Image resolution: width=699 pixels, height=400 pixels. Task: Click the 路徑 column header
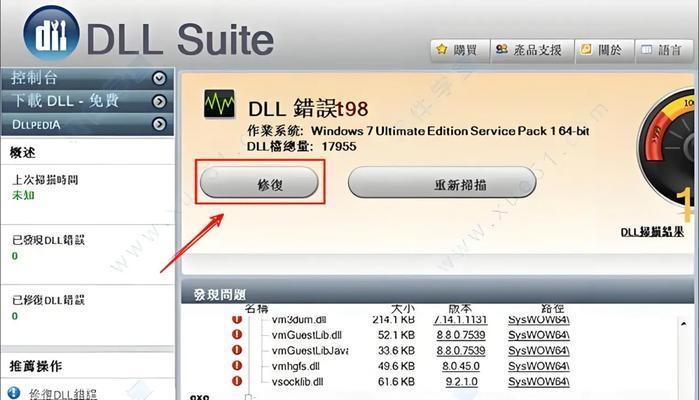(x=553, y=308)
